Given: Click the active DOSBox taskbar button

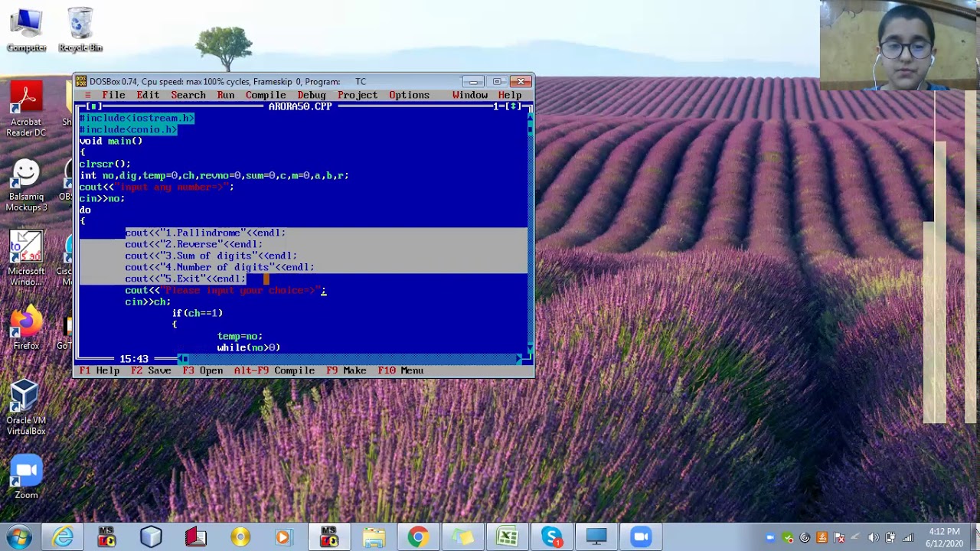Looking at the screenshot, I should click(x=329, y=537).
